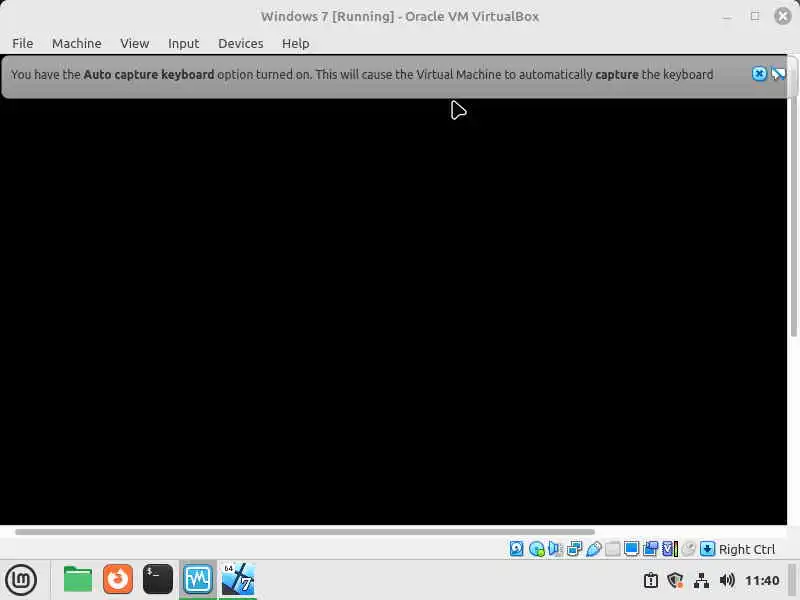
Task: Click the USB devices status icon
Action: pyautogui.click(x=593, y=549)
